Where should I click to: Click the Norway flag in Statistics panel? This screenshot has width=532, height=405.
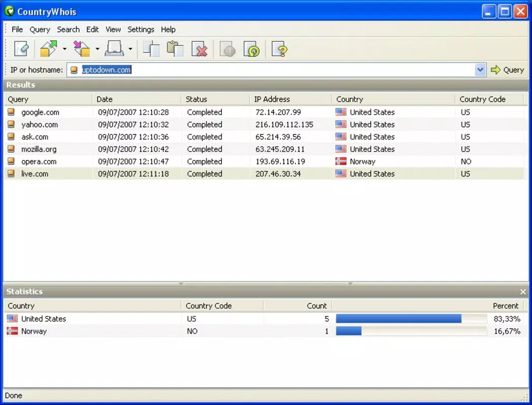point(12,331)
